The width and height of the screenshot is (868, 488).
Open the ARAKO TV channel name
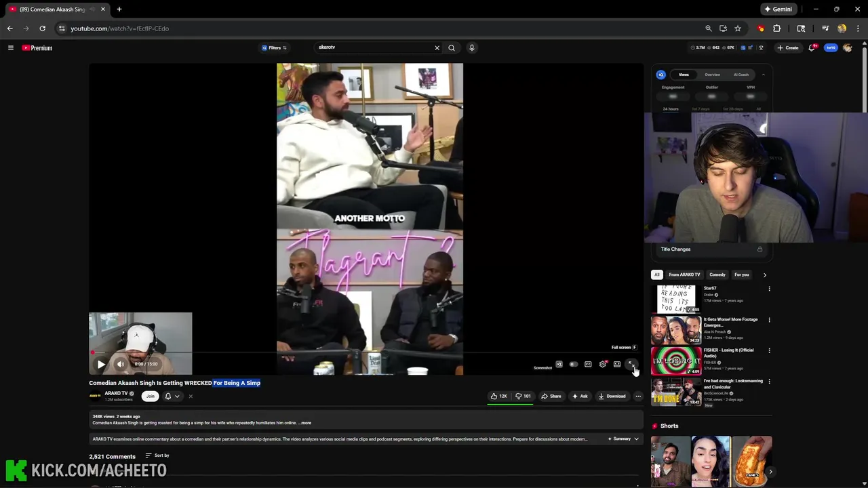116,393
